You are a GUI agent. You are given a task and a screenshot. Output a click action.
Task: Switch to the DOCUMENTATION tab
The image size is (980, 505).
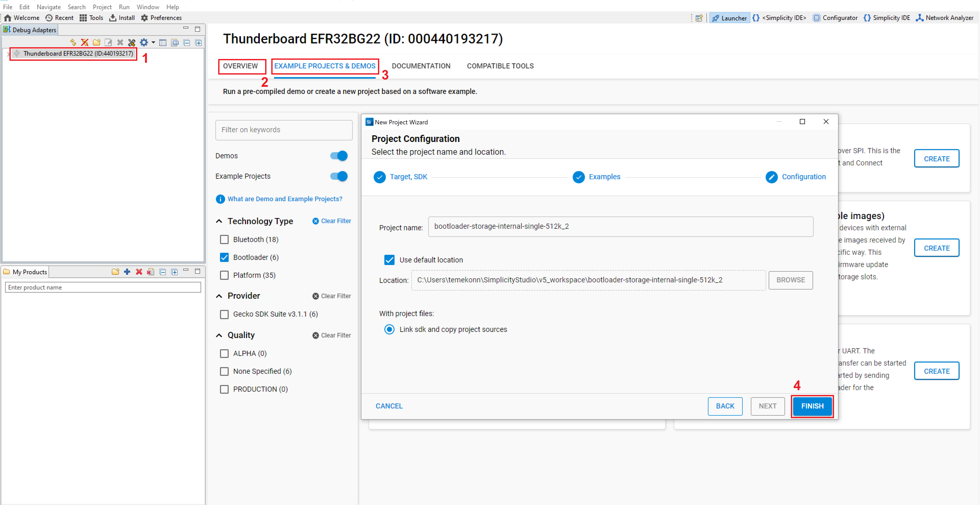click(421, 65)
